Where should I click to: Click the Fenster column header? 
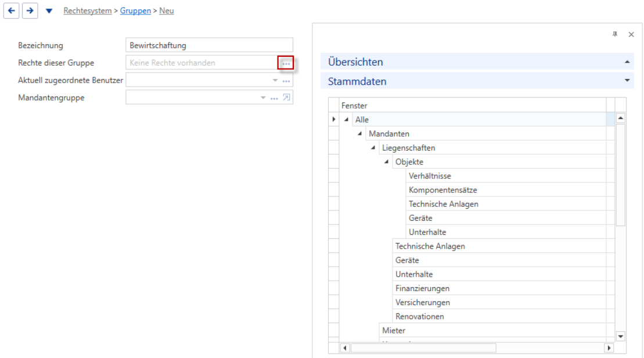click(472, 105)
